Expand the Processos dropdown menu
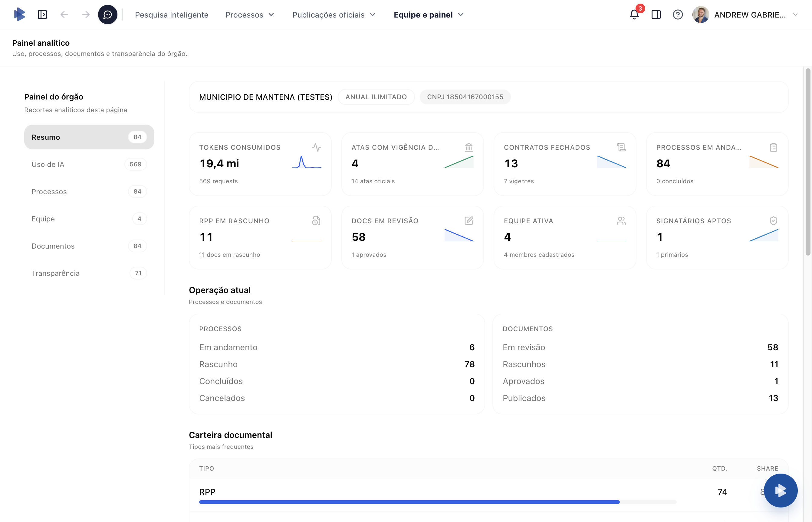Image resolution: width=812 pixels, height=522 pixels. pyautogui.click(x=250, y=15)
